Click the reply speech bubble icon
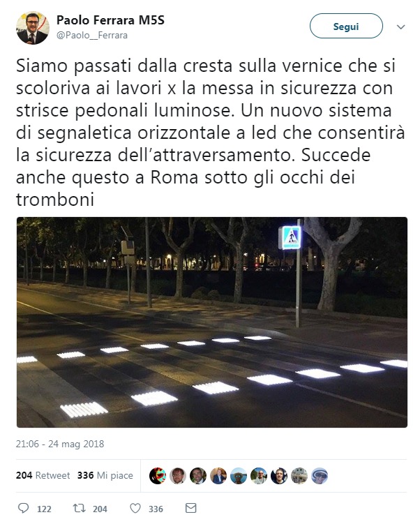Viewport: 420px width, 531px height. tap(23, 508)
